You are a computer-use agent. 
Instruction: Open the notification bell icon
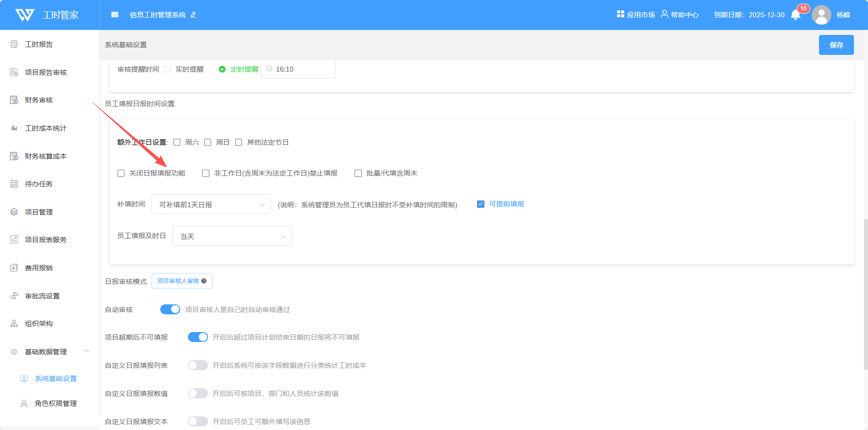(x=795, y=15)
